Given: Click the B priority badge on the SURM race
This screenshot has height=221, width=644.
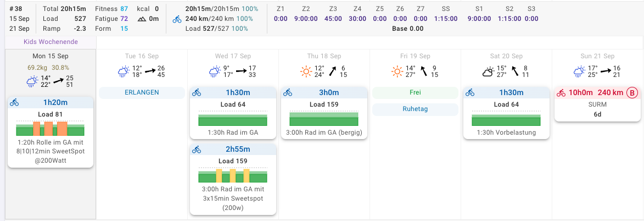Looking at the screenshot, I should point(632,93).
